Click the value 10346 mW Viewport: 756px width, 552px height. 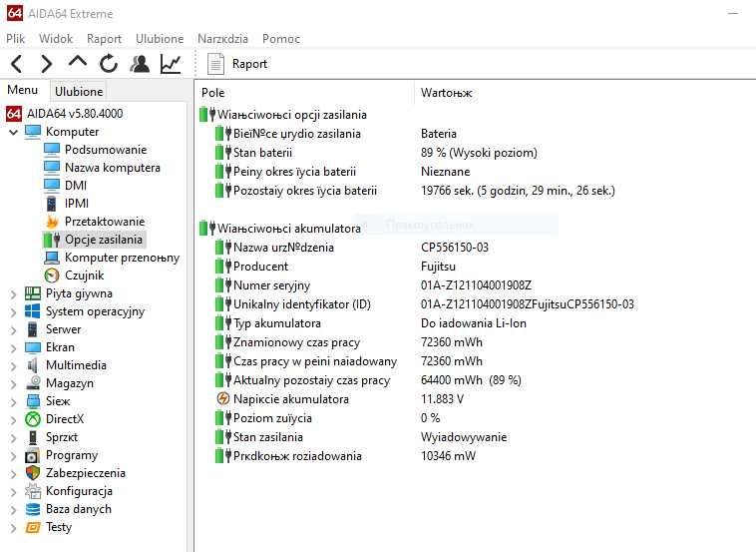[x=448, y=456]
